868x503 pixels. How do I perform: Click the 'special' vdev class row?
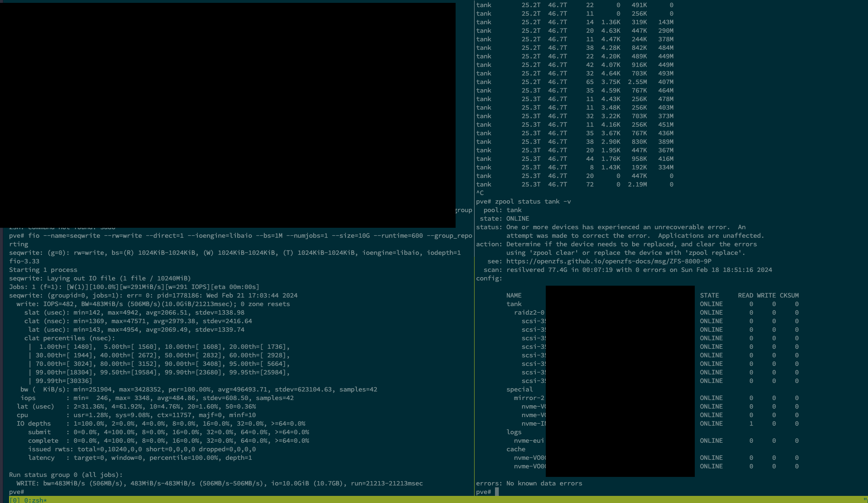(x=520, y=389)
